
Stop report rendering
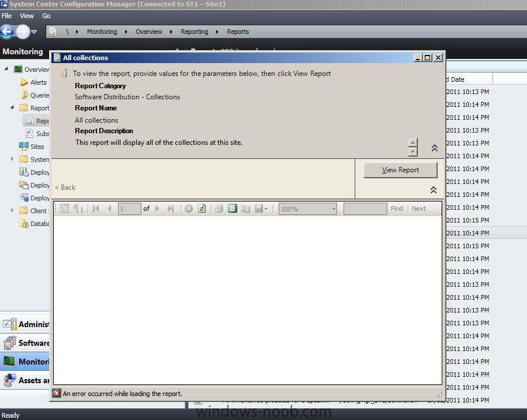tap(189, 209)
